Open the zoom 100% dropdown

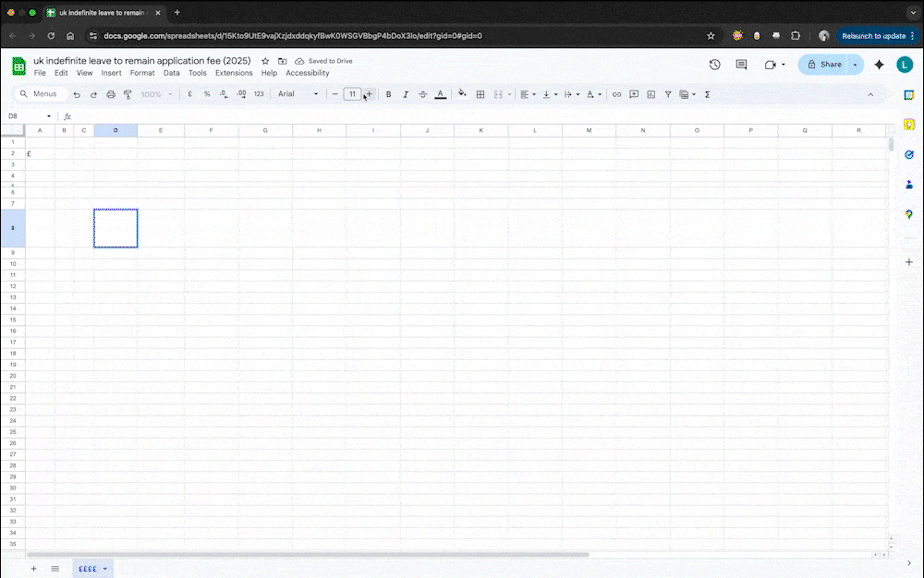click(156, 94)
